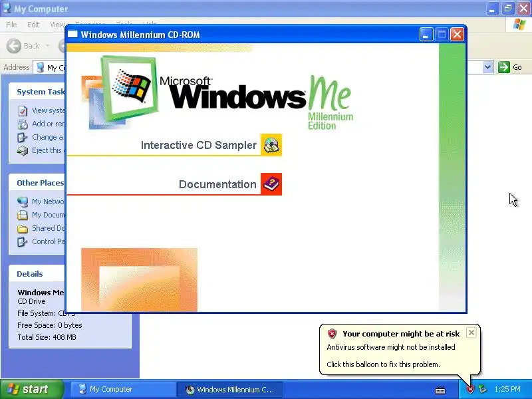This screenshot has width=532, height=399.
Task: Click the Windows Millennium CD-ROM title icon
Action: (72, 35)
